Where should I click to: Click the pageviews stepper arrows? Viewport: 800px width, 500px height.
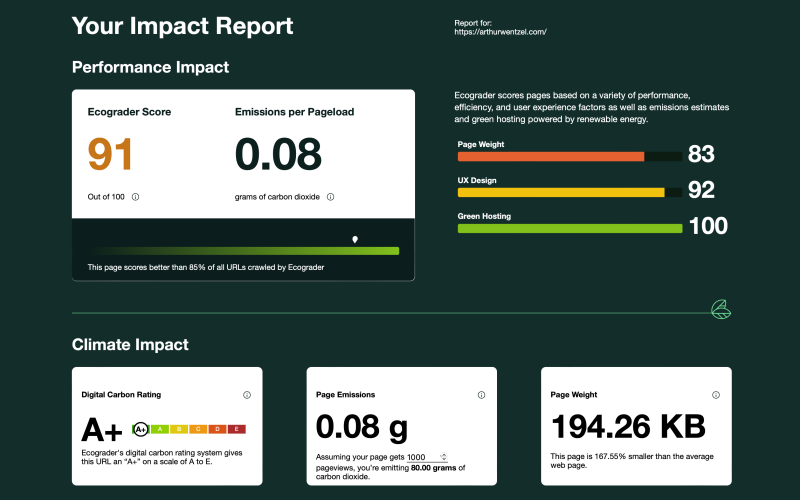(443, 456)
